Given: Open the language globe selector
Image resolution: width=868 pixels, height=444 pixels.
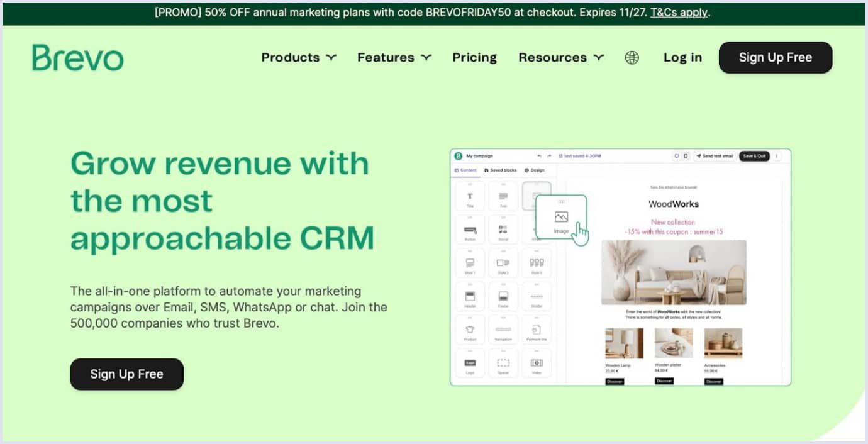Looking at the screenshot, I should click(x=632, y=57).
